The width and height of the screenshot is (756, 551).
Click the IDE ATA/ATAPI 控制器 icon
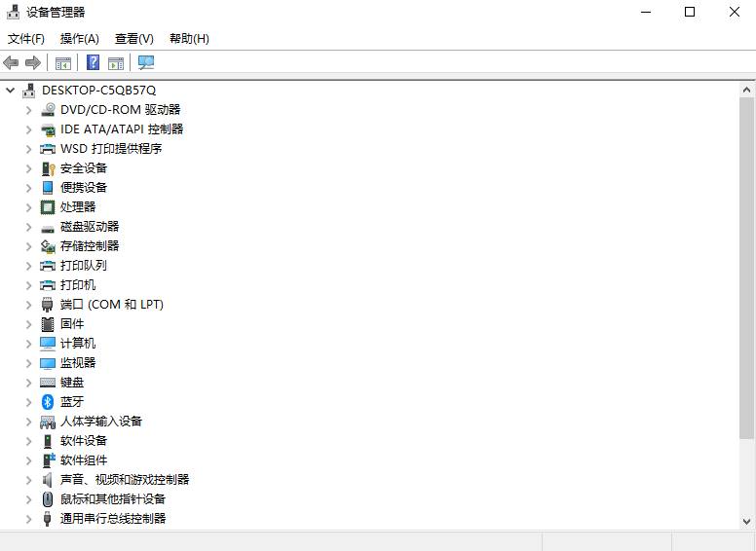48,129
